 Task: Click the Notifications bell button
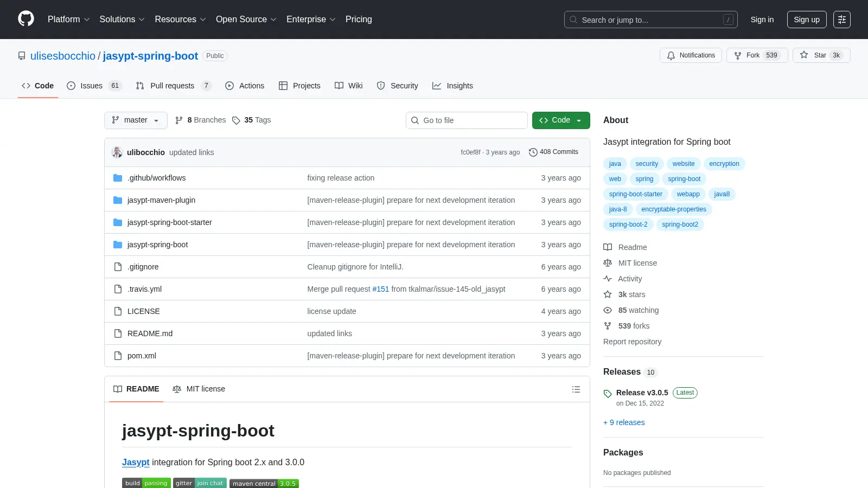point(691,55)
